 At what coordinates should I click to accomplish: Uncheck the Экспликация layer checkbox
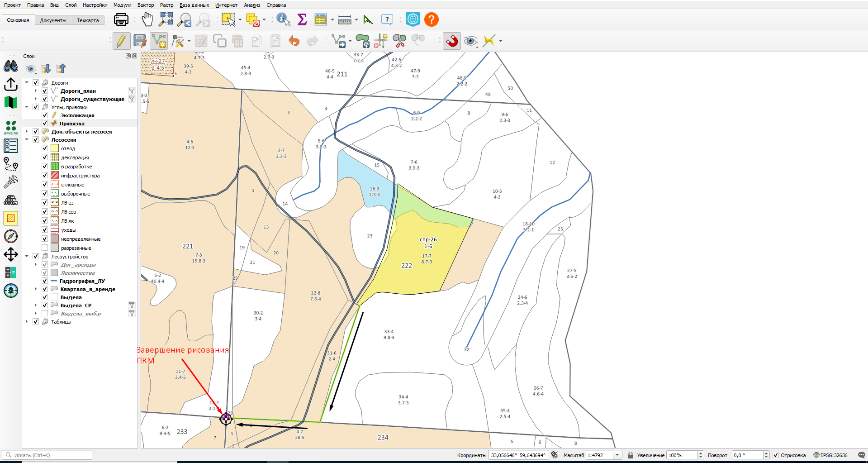[x=45, y=115]
